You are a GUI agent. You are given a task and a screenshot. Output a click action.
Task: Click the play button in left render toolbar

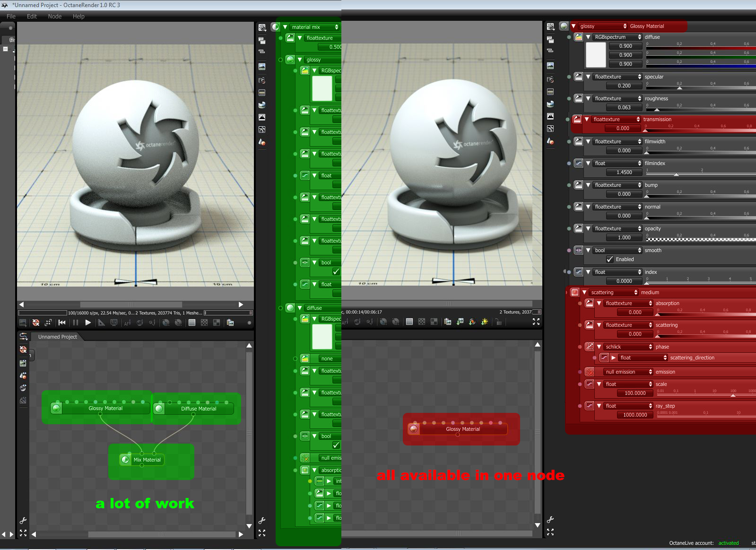click(x=88, y=323)
